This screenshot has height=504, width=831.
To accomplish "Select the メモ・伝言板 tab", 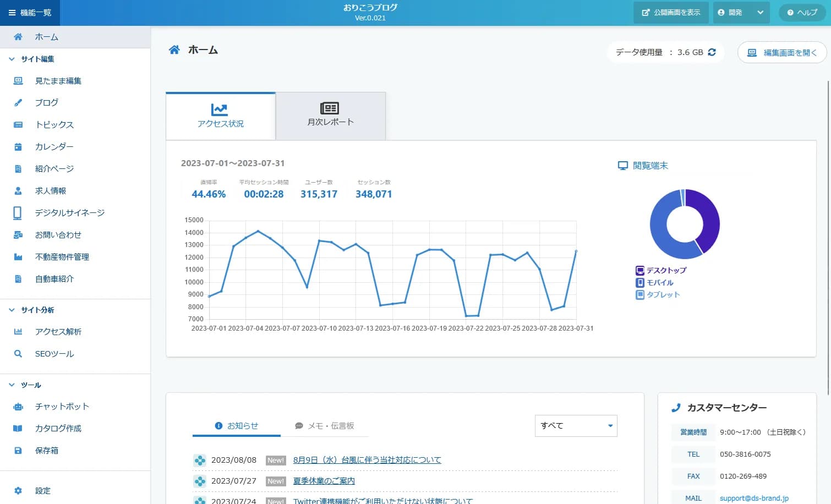I will click(x=325, y=426).
